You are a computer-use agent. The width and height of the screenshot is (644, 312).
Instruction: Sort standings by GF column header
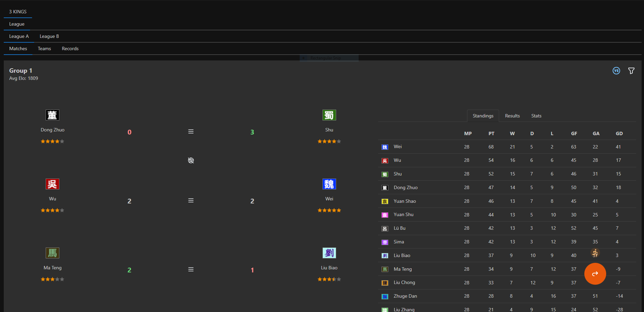(574, 133)
